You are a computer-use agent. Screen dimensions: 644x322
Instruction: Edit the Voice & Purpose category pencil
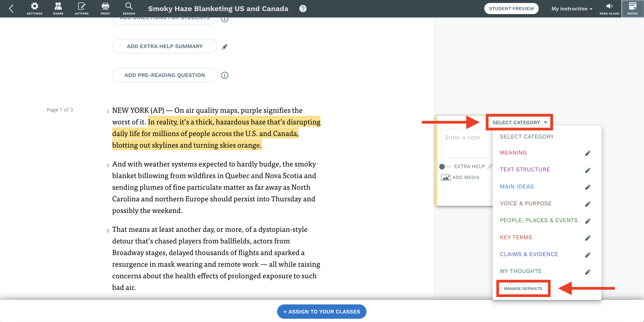point(588,204)
